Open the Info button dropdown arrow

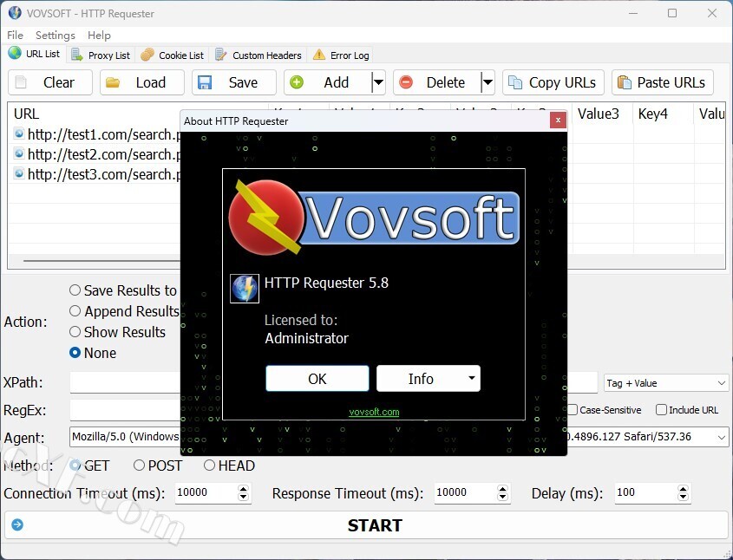click(472, 378)
